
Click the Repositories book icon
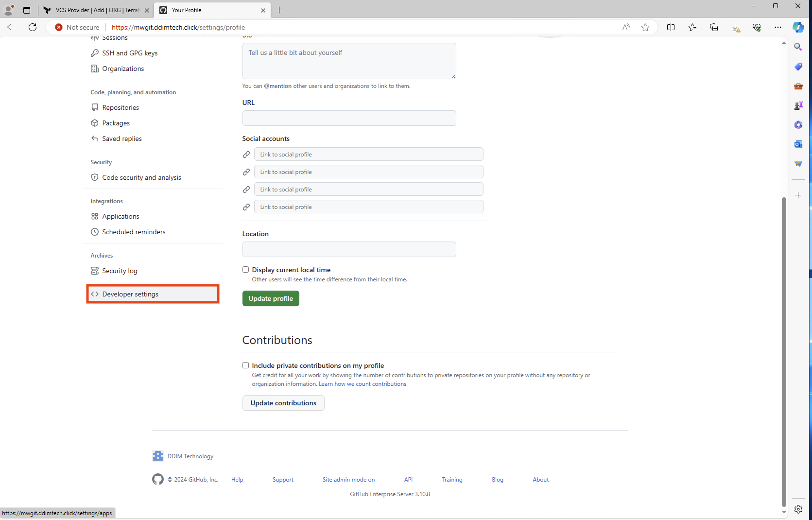click(x=95, y=107)
